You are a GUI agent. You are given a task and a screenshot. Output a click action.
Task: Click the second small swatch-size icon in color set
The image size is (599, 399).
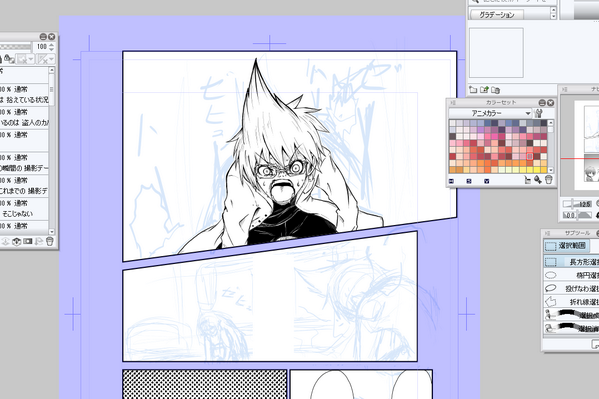pyautogui.click(x=469, y=181)
